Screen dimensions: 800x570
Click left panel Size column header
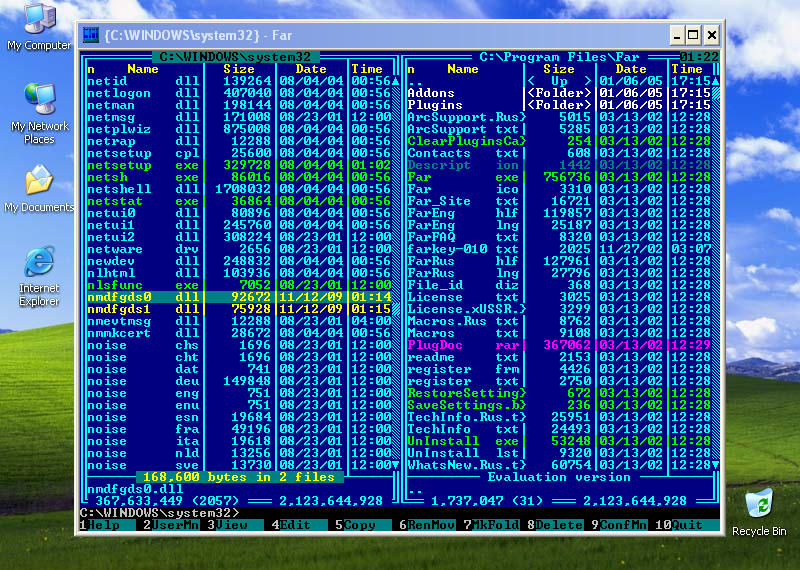pyautogui.click(x=239, y=69)
